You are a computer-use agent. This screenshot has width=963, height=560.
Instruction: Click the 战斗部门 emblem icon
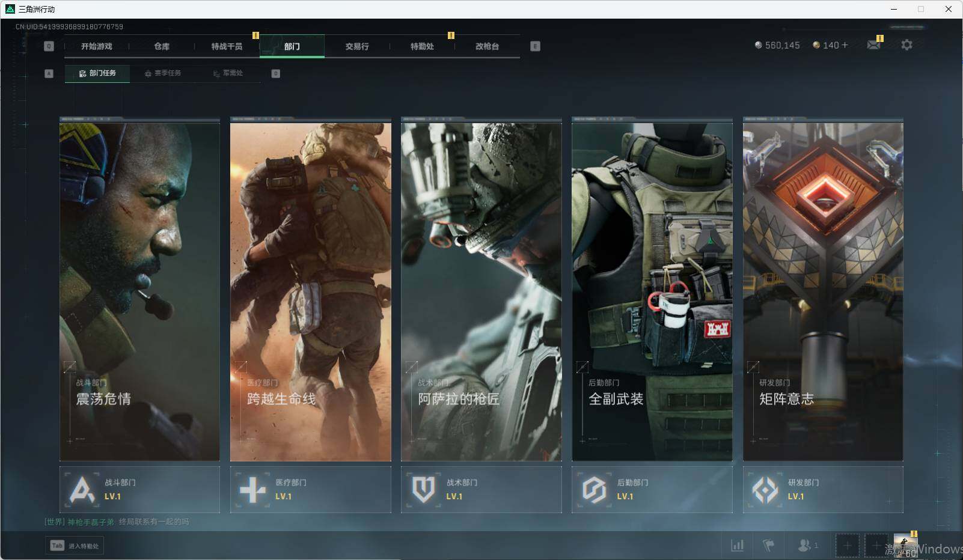click(82, 490)
